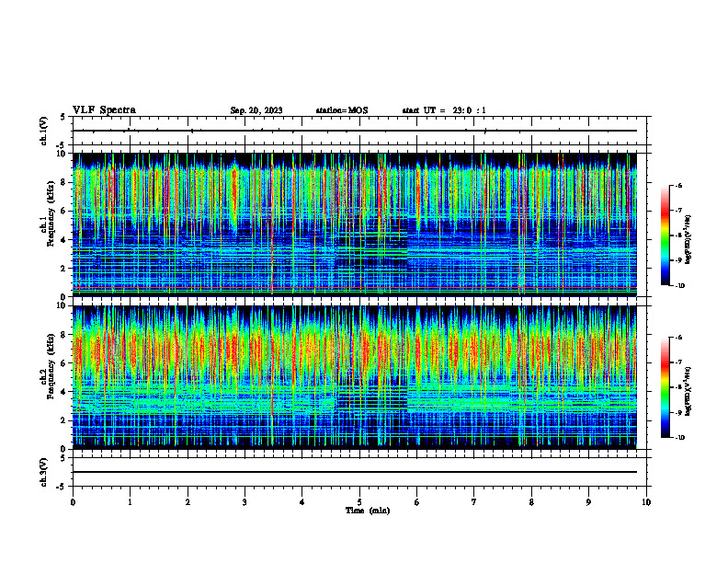
Task: Click the "station=MOS" header label
Action: [x=342, y=110]
